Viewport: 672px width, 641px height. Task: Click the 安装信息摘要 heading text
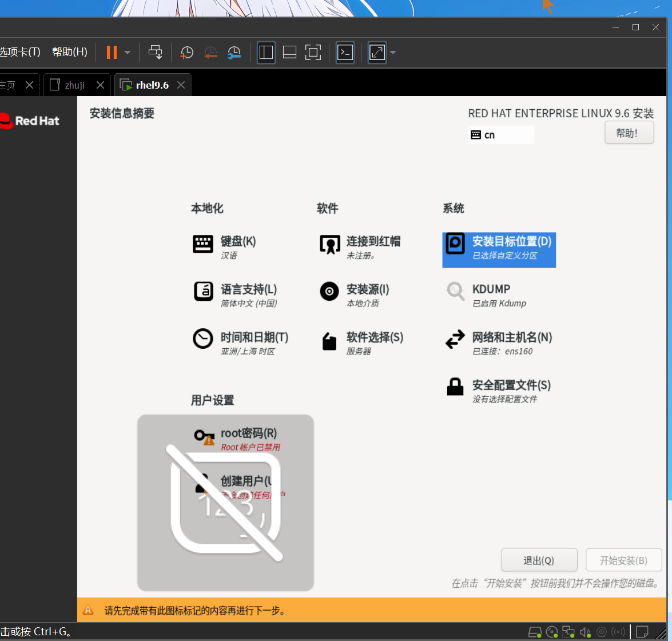click(x=122, y=114)
